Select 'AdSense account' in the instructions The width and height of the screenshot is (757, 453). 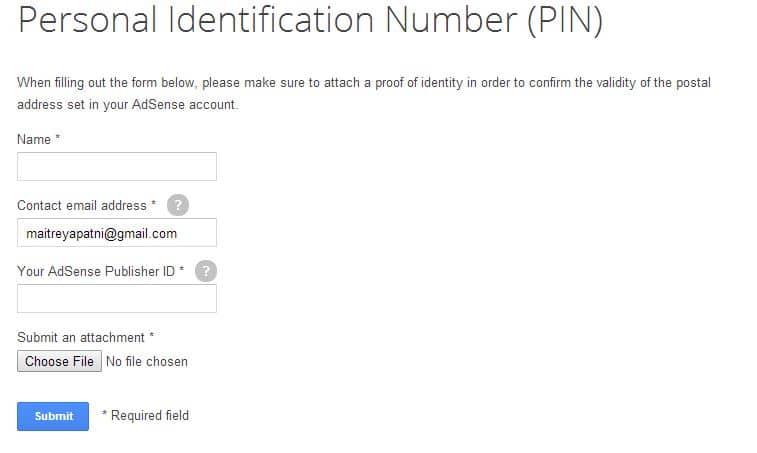(183, 105)
